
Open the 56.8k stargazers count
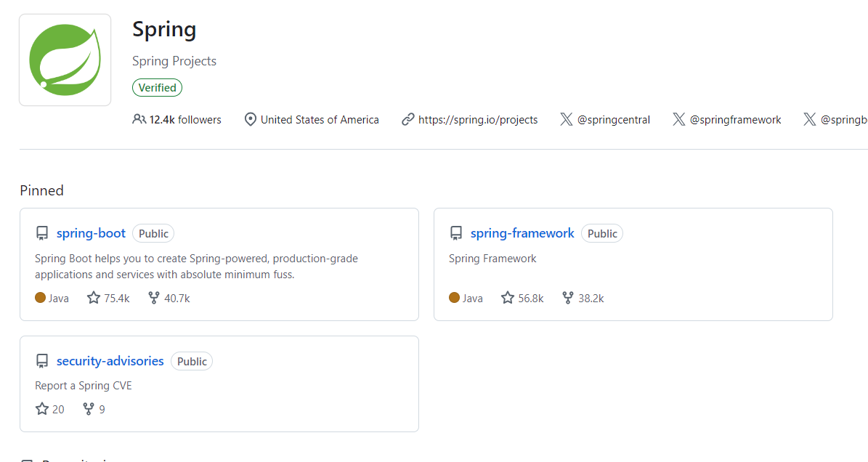531,299
